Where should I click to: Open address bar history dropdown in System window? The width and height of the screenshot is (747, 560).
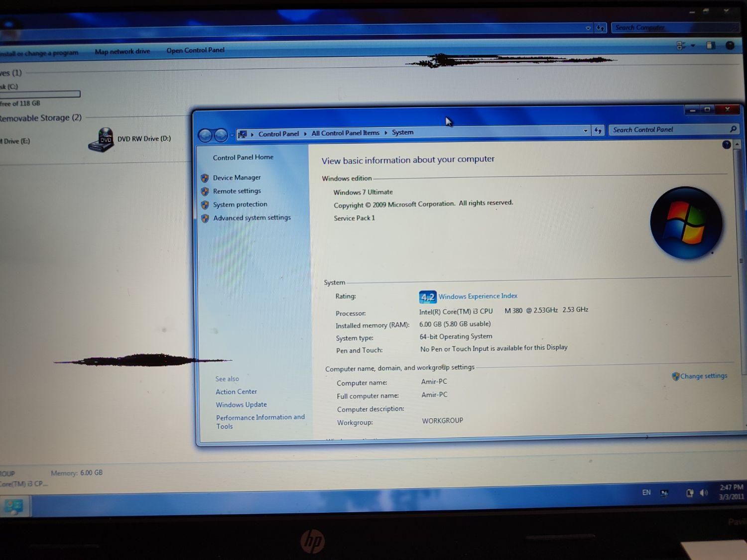(585, 131)
